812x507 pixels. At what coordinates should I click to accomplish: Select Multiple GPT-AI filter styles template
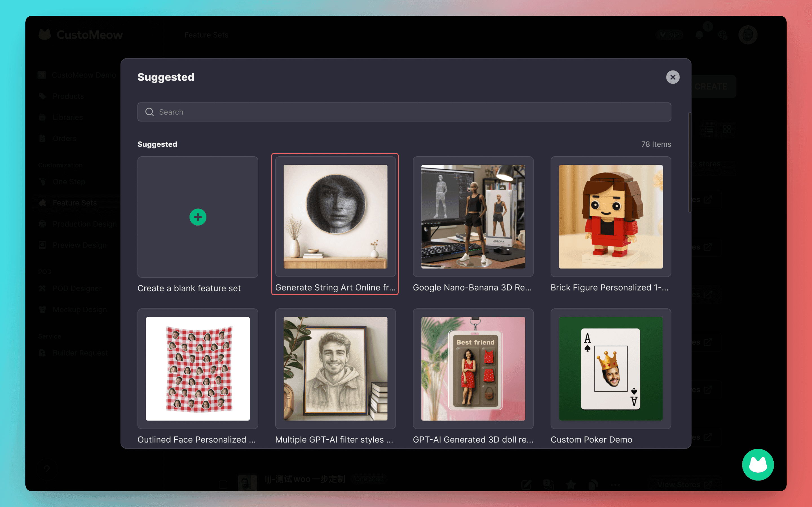point(335,368)
